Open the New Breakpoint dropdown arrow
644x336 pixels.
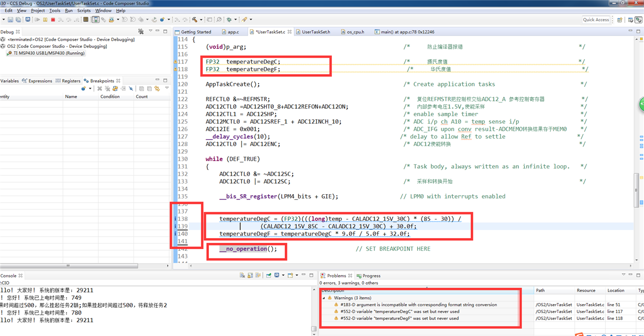[x=90, y=88]
